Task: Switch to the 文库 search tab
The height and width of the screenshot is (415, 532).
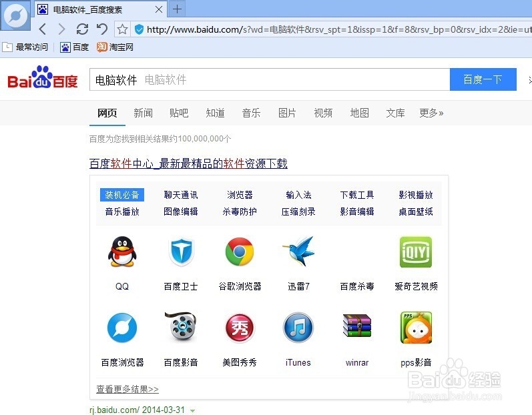Action: [x=395, y=113]
